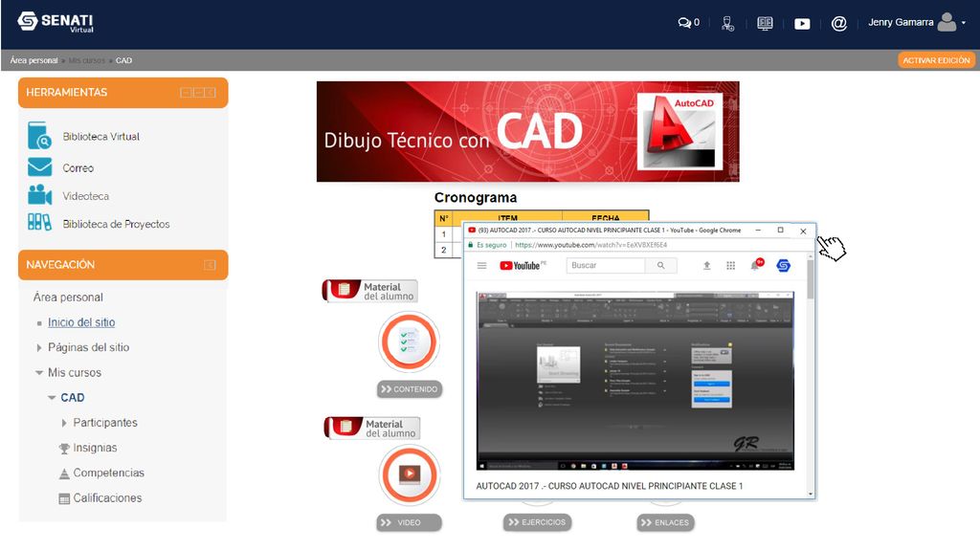The height and width of the screenshot is (551, 980).
Task: Click the YouTube popup scroll-down arrow
Action: [x=811, y=495]
